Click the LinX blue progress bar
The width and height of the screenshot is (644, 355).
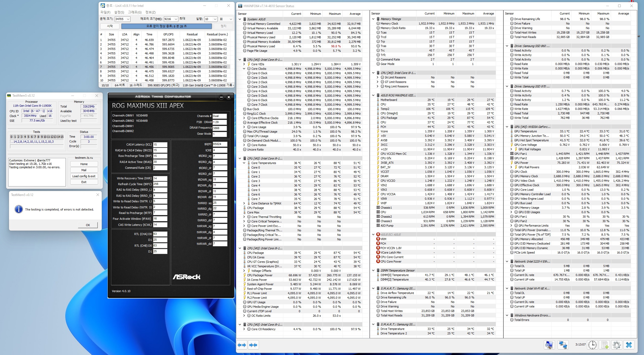pos(166,26)
